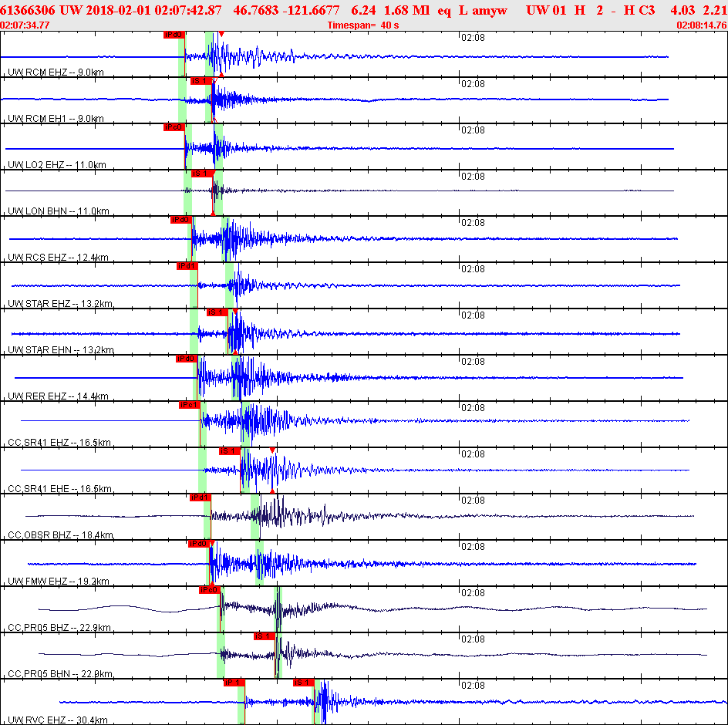Click the iS 1 flag on SR41 EHE

[x=229, y=451]
